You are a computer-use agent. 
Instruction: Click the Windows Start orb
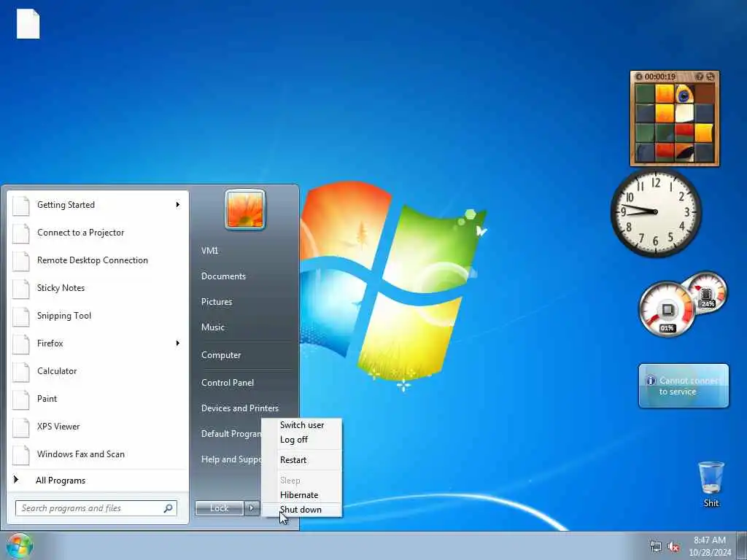tap(20, 545)
